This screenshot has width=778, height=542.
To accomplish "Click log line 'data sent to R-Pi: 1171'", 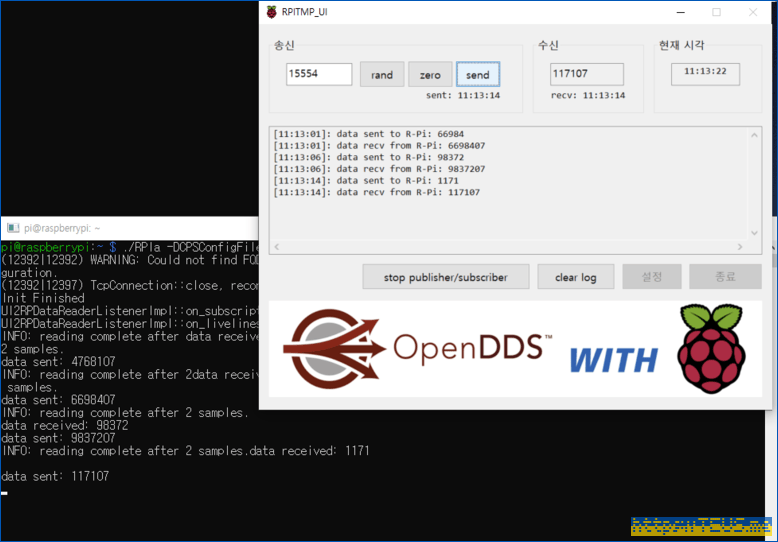I will (x=366, y=181).
